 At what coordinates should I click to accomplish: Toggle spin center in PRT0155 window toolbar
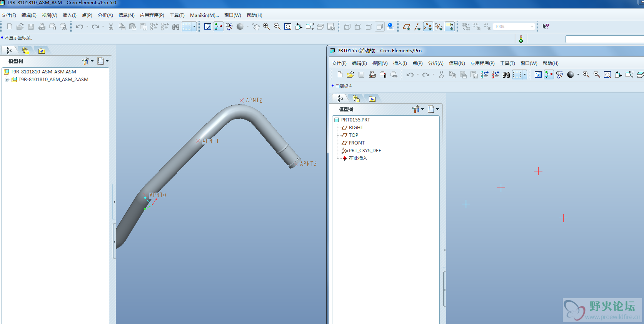[x=549, y=75]
